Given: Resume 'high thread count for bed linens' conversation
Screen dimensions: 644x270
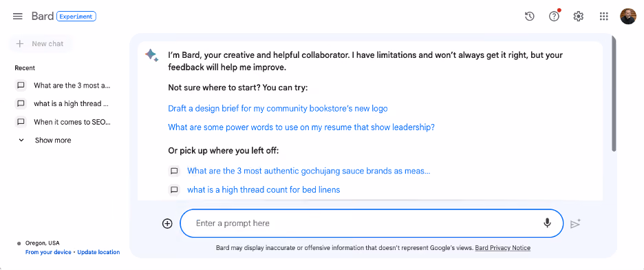Looking at the screenshot, I should click(x=264, y=190).
